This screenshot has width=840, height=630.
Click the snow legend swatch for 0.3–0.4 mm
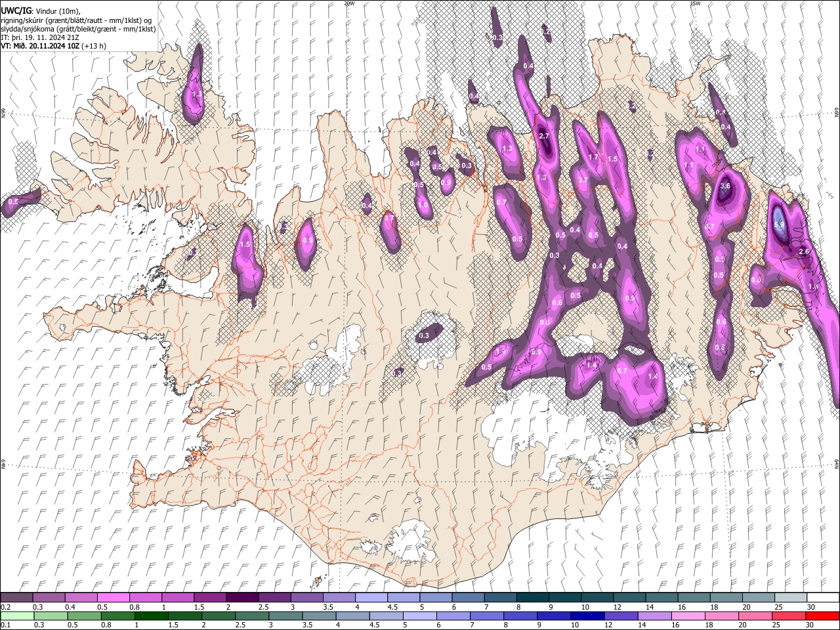(49, 597)
